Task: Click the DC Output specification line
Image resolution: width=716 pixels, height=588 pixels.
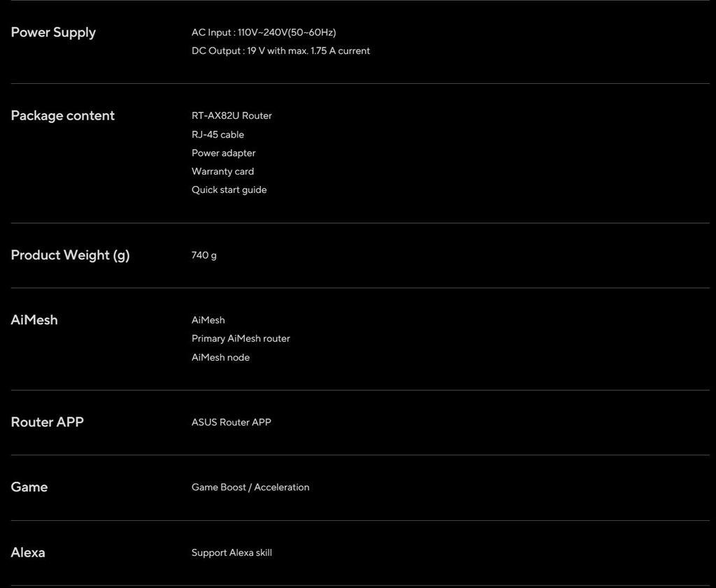Action: tap(280, 50)
